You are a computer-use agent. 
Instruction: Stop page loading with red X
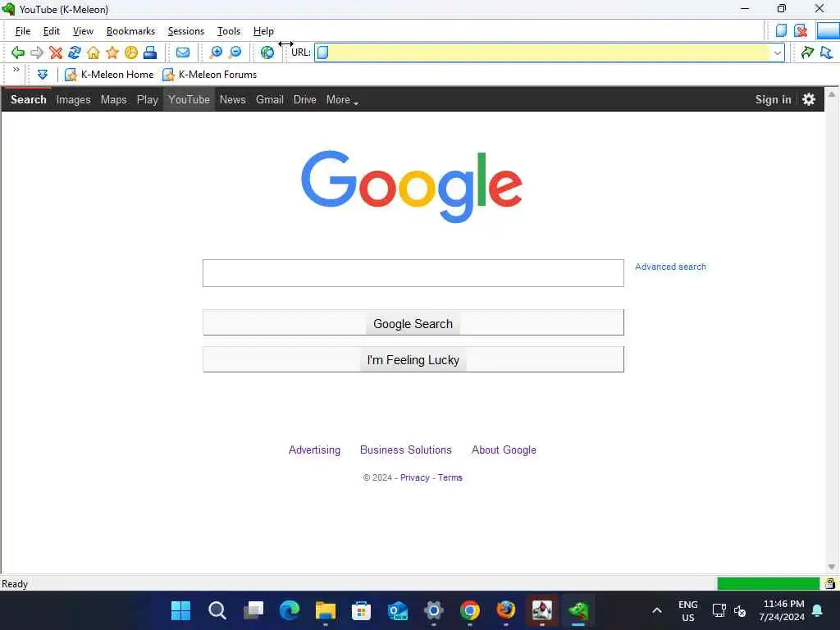pyautogui.click(x=56, y=52)
